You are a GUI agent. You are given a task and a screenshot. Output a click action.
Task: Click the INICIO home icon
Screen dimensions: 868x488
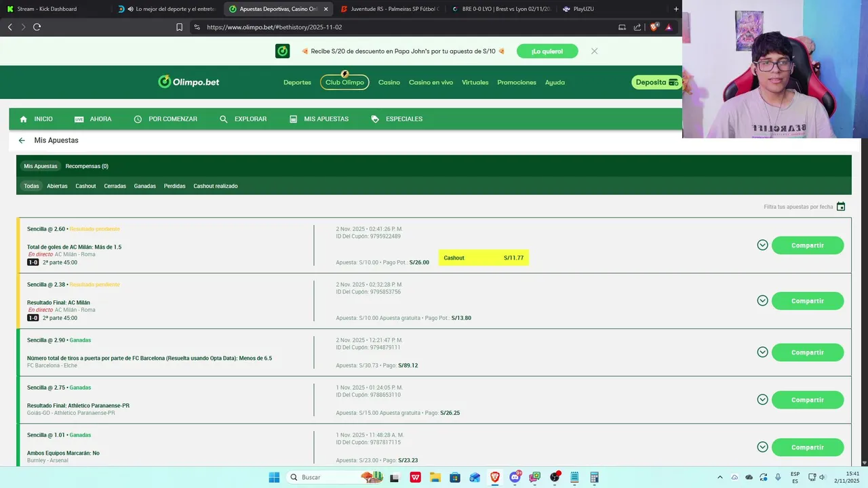[24, 119]
